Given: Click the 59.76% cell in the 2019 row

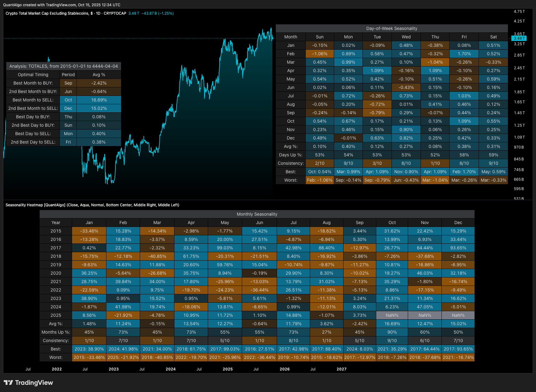Looking at the screenshot, I should [x=225, y=265].
